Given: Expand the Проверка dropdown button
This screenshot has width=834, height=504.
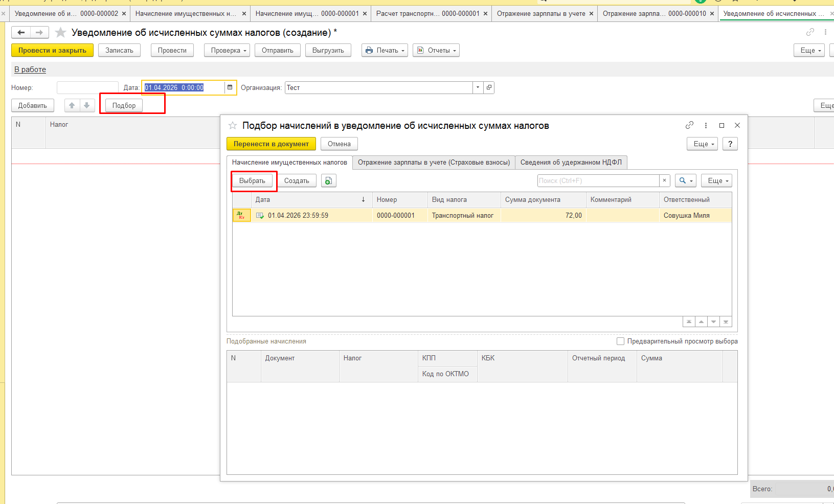Looking at the screenshot, I should [227, 50].
